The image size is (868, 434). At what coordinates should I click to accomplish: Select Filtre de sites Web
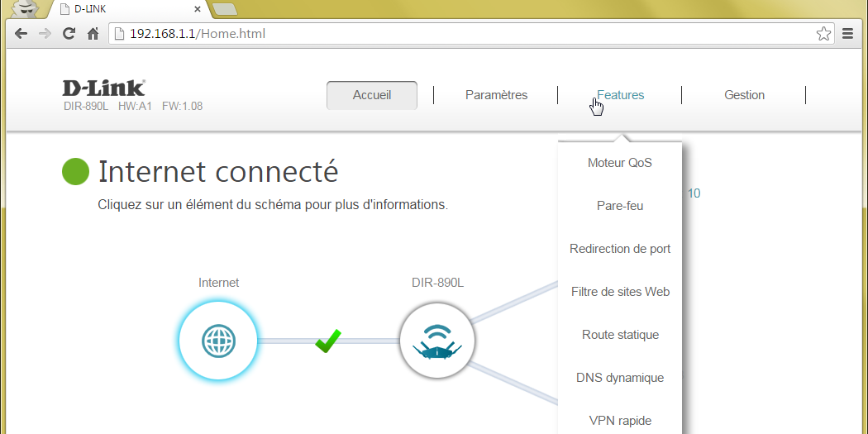point(620,292)
